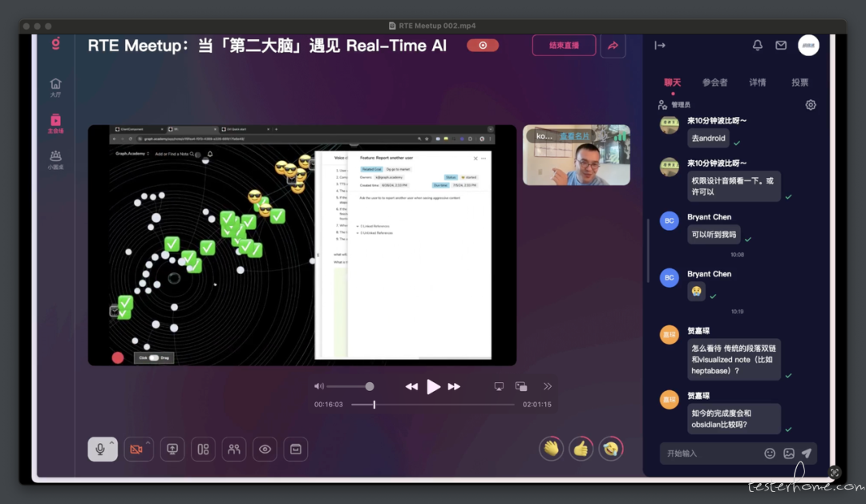Click the red record dot in shared screen

coord(118,357)
